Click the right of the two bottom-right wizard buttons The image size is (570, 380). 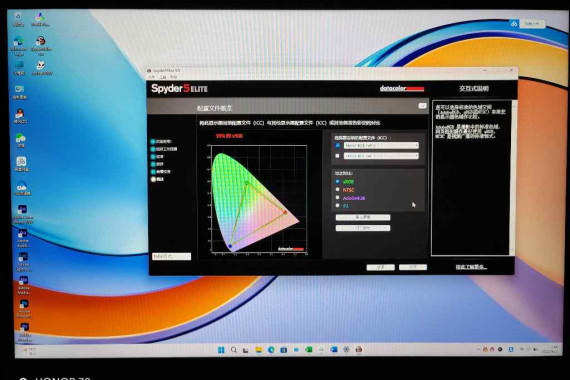pyautogui.click(x=413, y=267)
